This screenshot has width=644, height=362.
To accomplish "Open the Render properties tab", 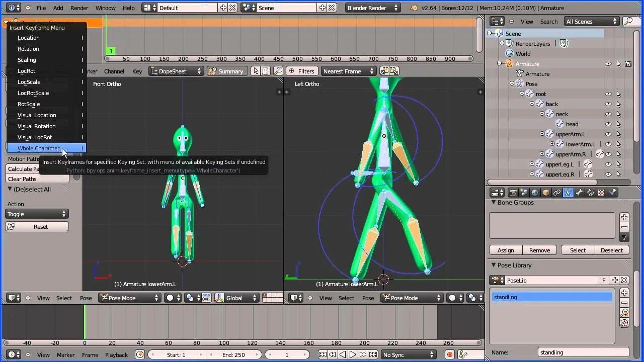I will 513,193.
